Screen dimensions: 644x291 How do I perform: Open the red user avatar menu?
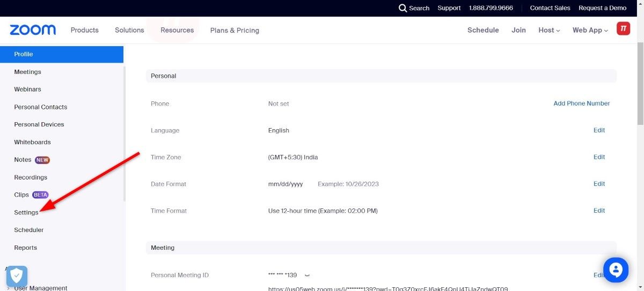click(623, 29)
